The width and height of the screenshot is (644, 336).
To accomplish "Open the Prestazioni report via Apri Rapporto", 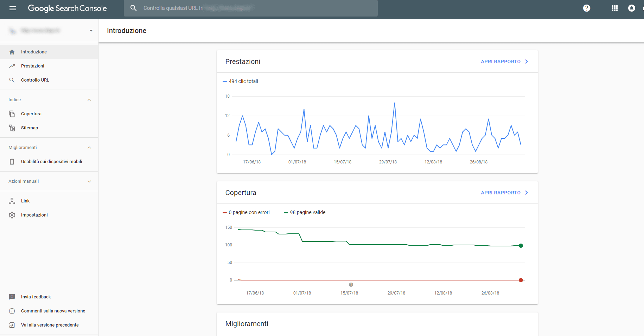I will [x=504, y=62].
